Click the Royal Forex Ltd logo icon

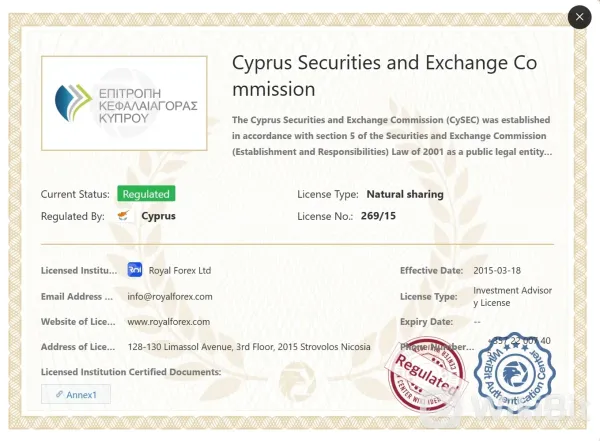point(135,270)
